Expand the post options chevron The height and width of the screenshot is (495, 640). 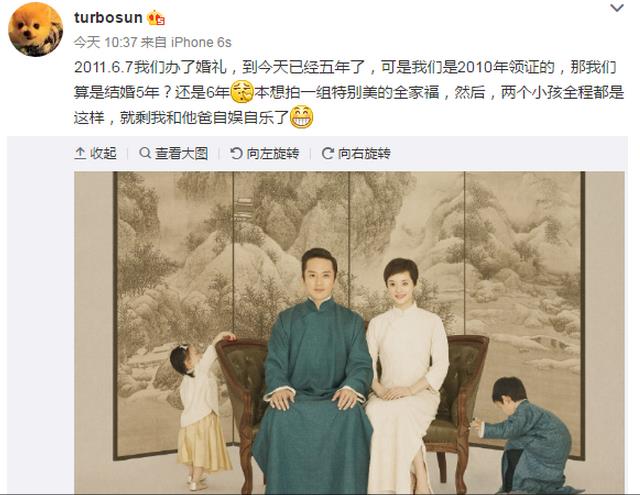pyautogui.click(x=617, y=8)
